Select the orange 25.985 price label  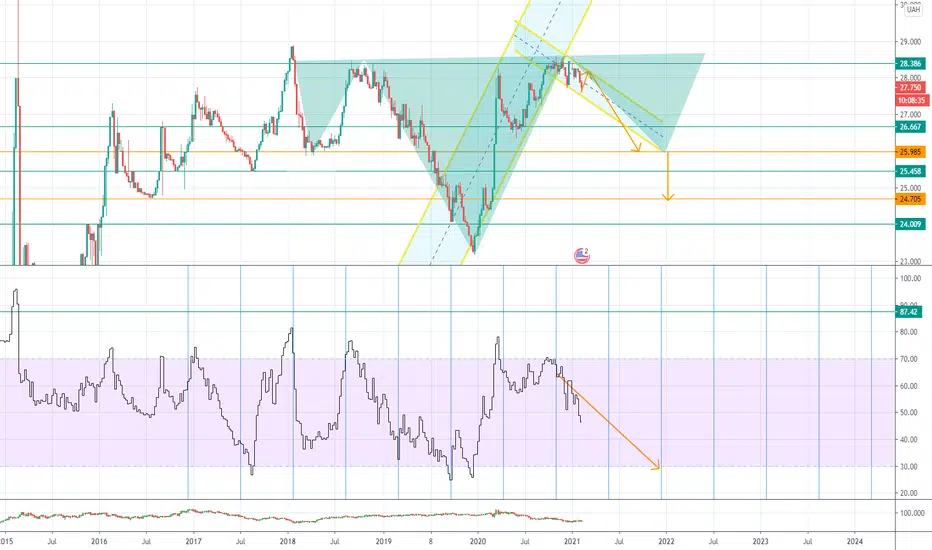(910, 152)
